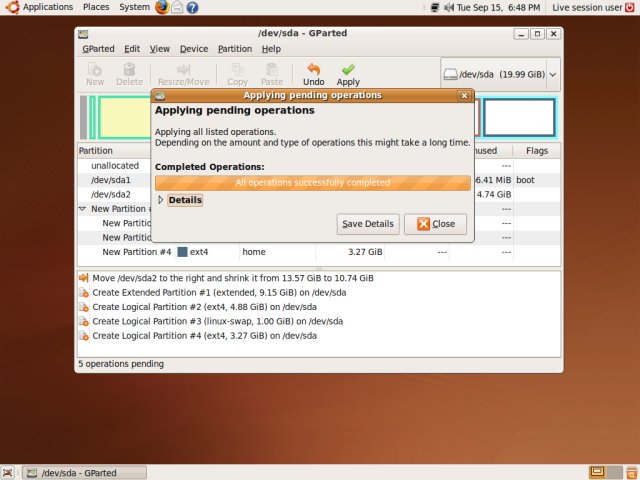640x480 pixels.
Task: Open the mail icon in top panel
Action: point(177,7)
